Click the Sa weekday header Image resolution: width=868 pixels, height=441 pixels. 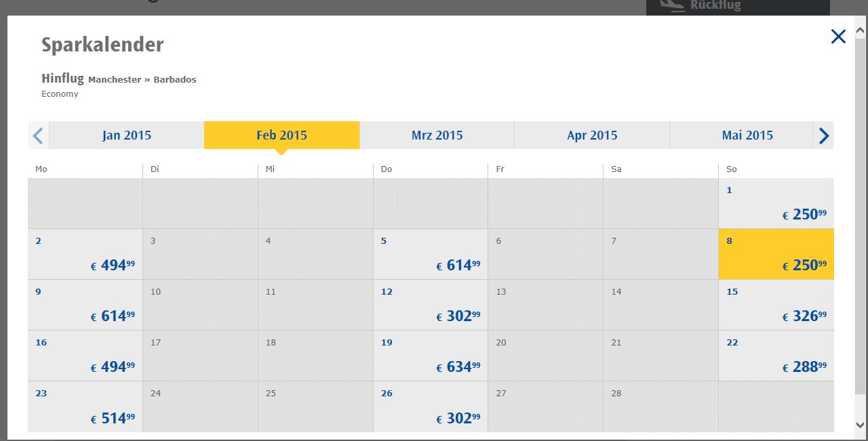click(616, 169)
